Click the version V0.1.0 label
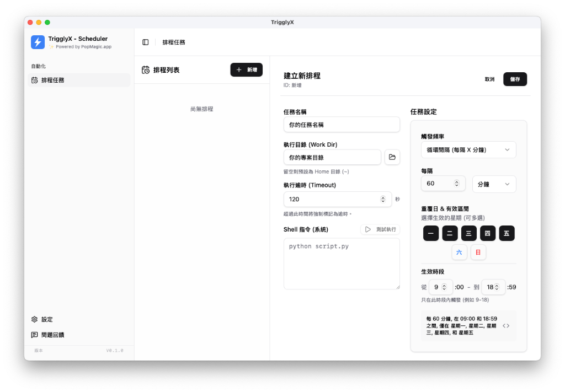Image resolution: width=565 pixels, height=392 pixels. pos(115,350)
